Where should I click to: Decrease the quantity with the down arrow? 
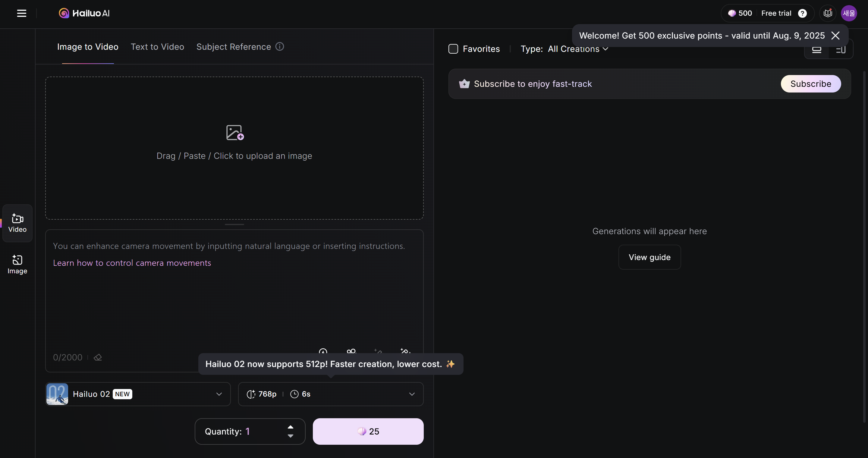pos(291,436)
